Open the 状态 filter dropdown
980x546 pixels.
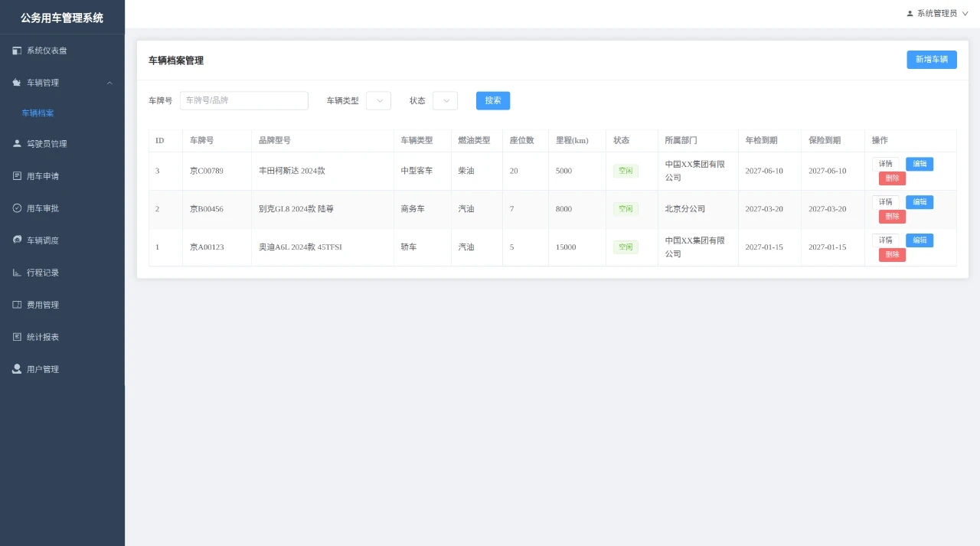(445, 100)
